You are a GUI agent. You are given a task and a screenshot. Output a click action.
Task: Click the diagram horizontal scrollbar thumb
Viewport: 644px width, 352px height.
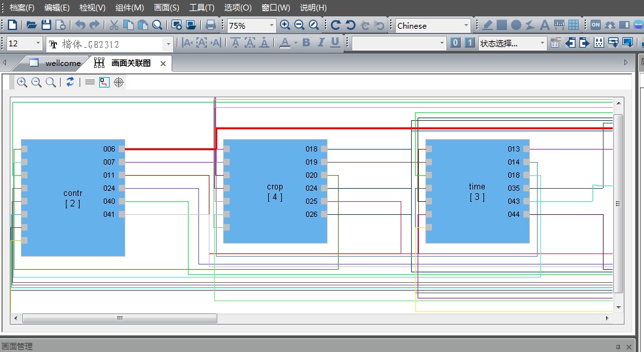(119, 319)
